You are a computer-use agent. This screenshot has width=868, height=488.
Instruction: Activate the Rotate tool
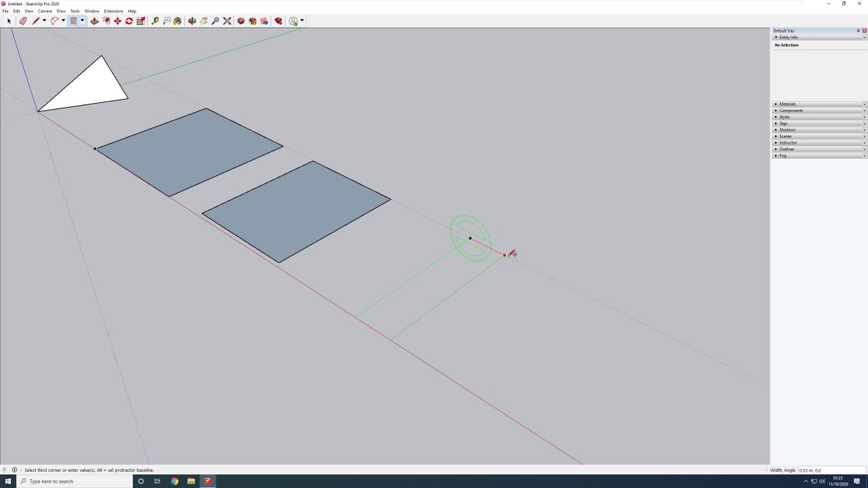coord(129,21)
